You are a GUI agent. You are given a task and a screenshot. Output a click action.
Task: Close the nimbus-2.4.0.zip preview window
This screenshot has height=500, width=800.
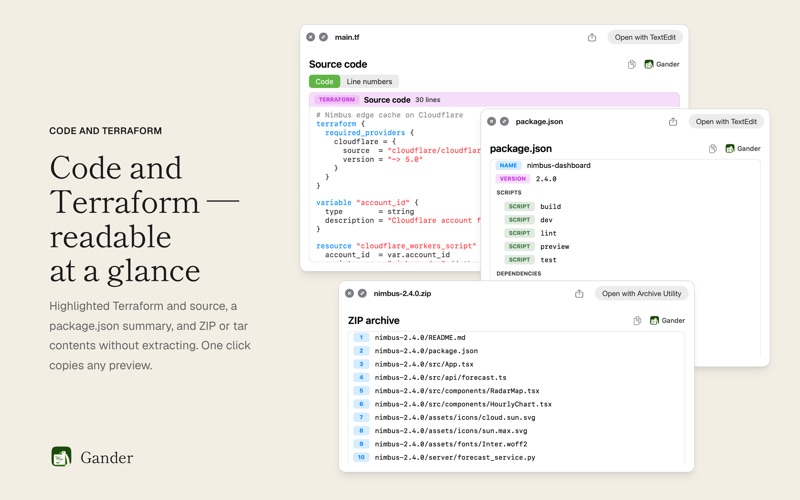click(349, 293)
